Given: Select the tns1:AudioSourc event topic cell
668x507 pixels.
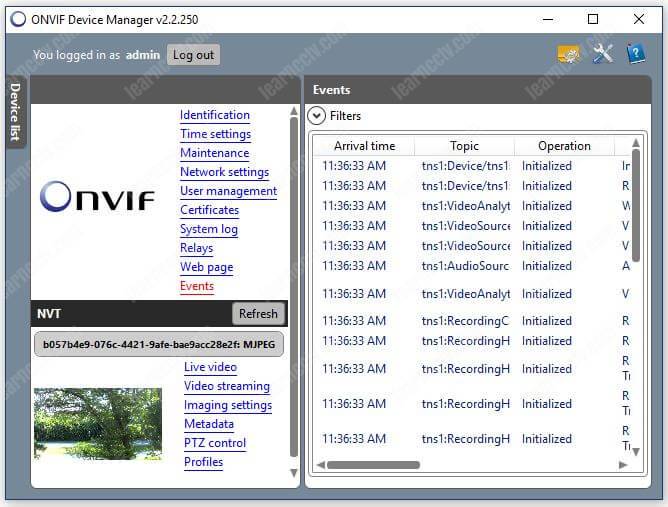Looking at the screenshot, I should [x=466, y=266].
